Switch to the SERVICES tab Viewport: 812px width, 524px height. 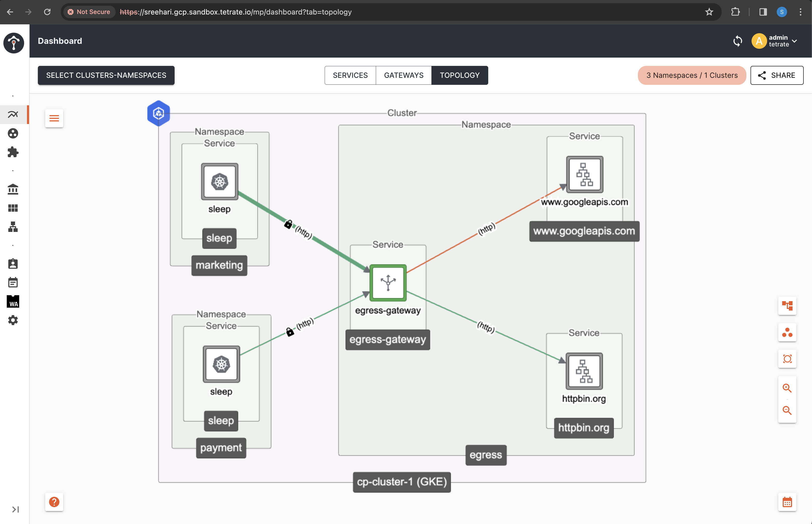click(x=350, y=75)
